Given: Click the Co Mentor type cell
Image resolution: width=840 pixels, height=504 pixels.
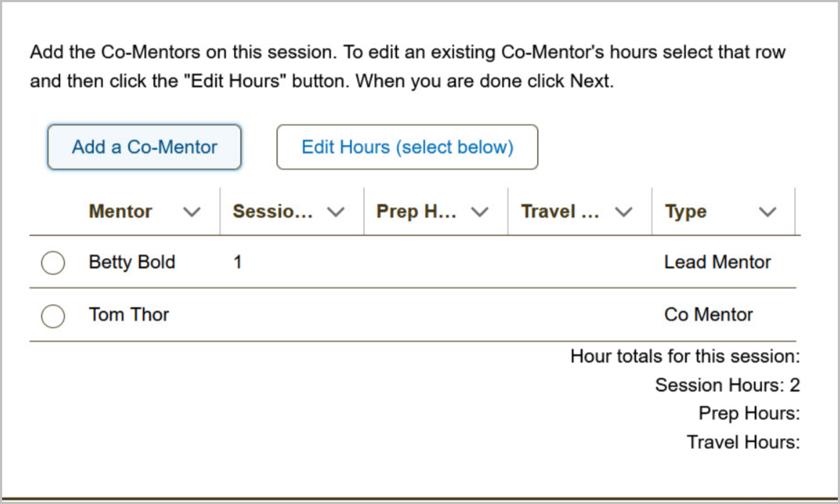Looking at the screenshot, I should click(x=709, y=315).
